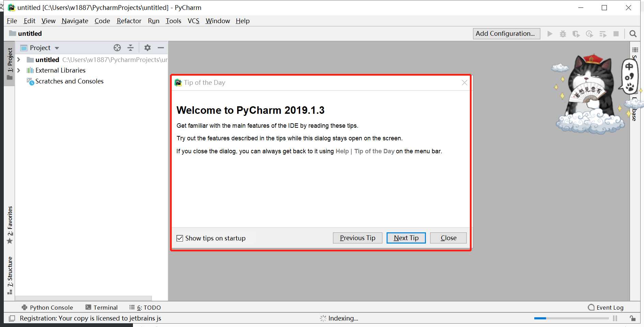644x327 pixels.
Task: Click the TODO list icon
Action: point(132,307)
